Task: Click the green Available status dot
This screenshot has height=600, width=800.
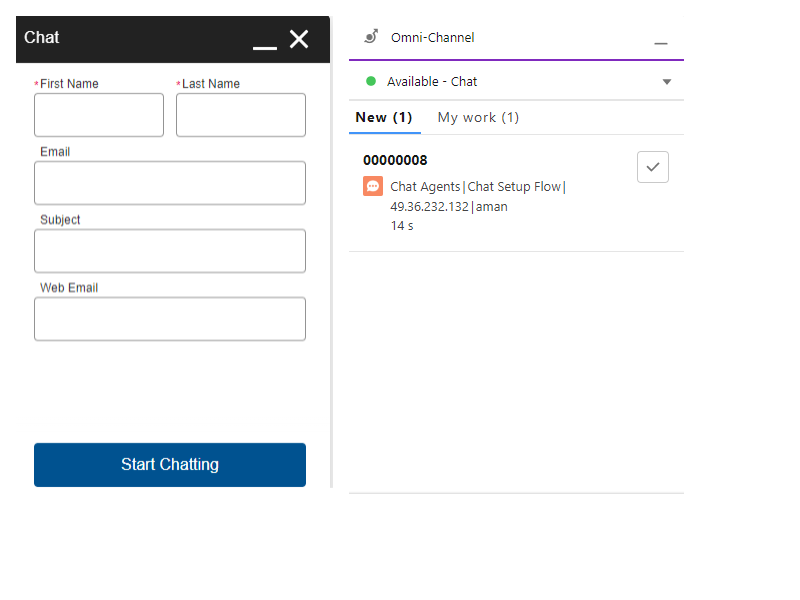Action: click(x=371, y=81)
